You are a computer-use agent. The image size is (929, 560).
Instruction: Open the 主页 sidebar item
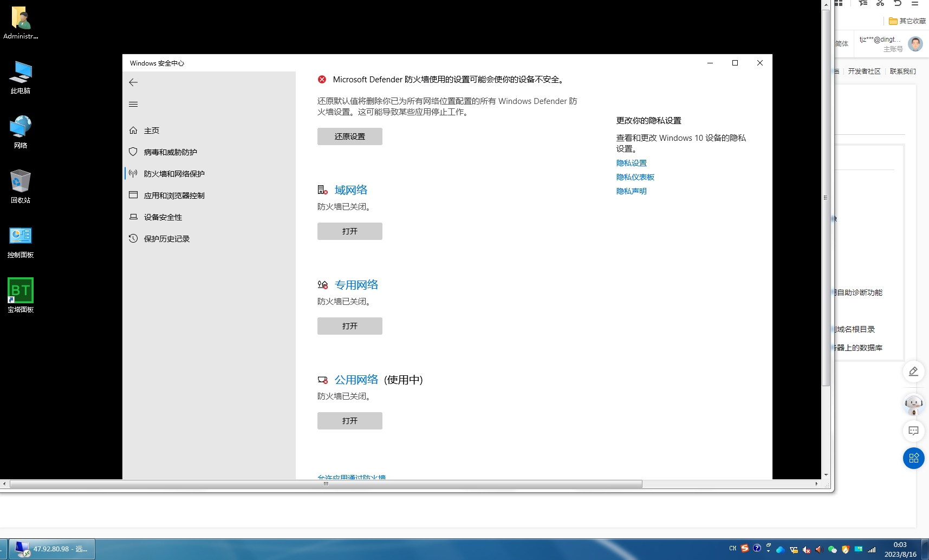click(x=209, y=131)
